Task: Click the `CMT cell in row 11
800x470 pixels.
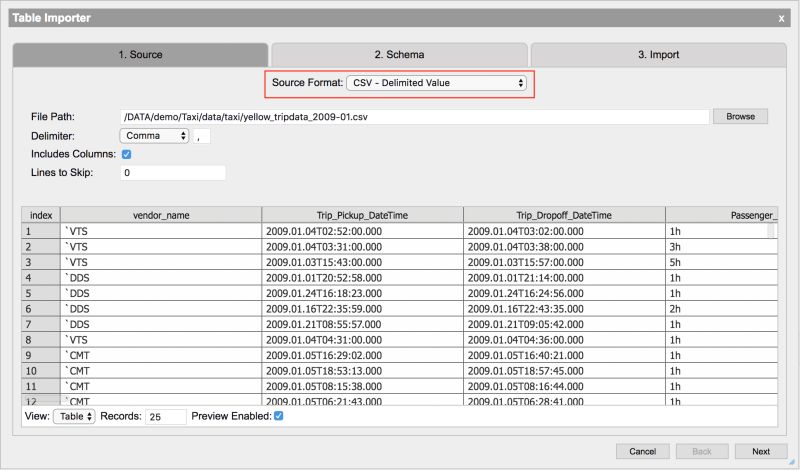Action: click(161, 386)
